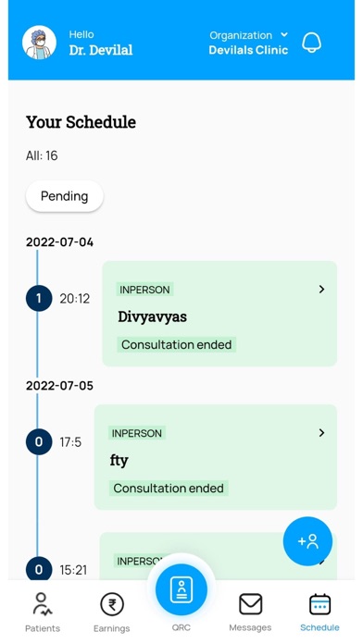The width and height of the screenshot is (363, 644).
Task: Tap Consultation ended status on fty
Action: [169, 488]
